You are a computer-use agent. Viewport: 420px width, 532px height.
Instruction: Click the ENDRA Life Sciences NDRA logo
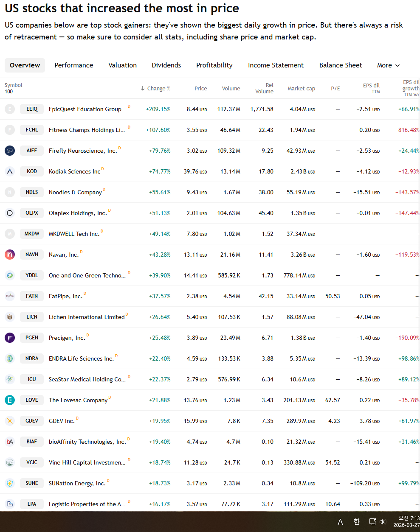point(10,358)
